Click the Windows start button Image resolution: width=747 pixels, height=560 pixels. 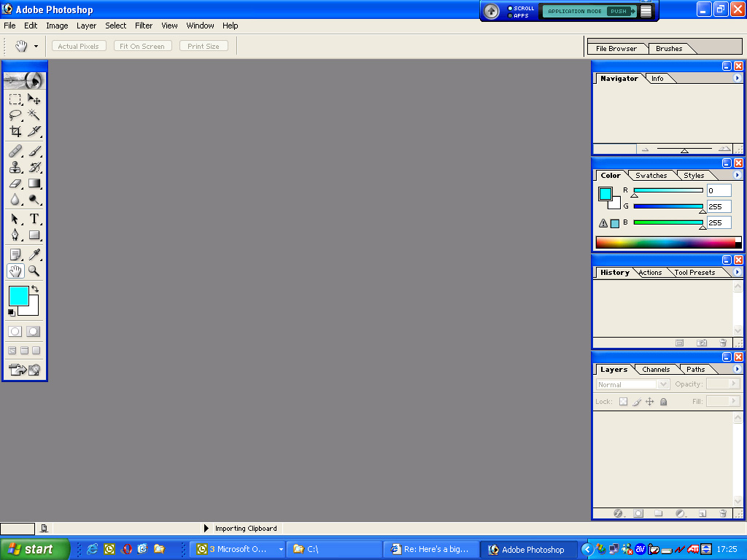click(x=34, y=549)
